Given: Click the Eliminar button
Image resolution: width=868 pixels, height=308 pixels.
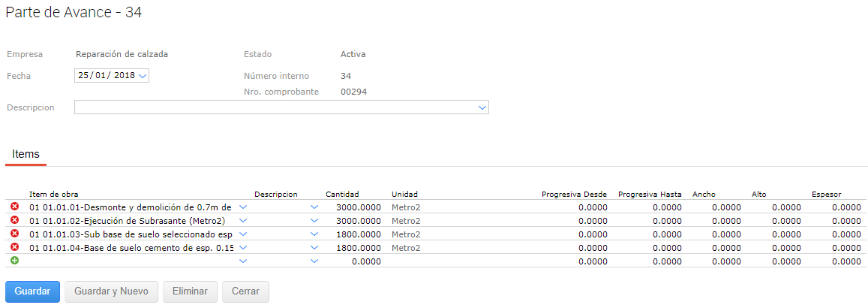Looking at the screenshot, I should 190,291.
